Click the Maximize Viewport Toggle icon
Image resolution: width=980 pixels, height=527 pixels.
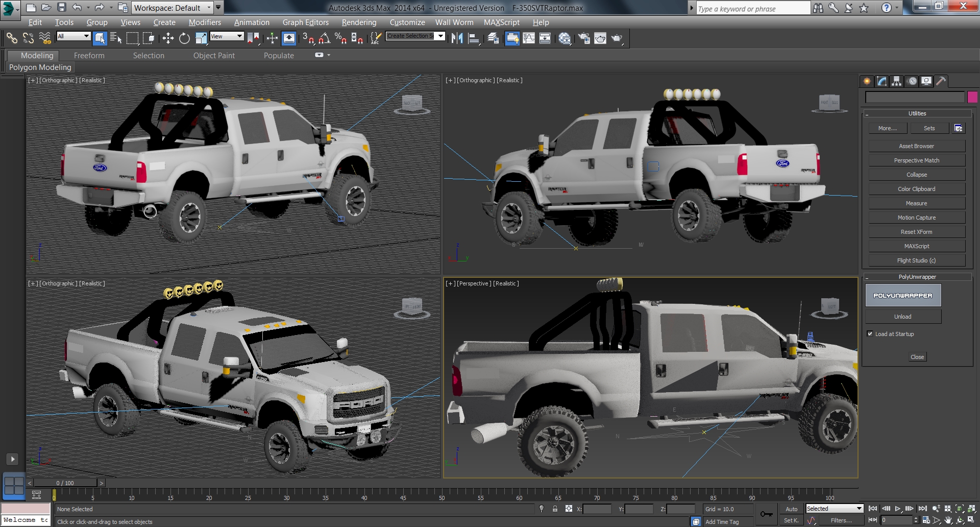click(971, 520)
